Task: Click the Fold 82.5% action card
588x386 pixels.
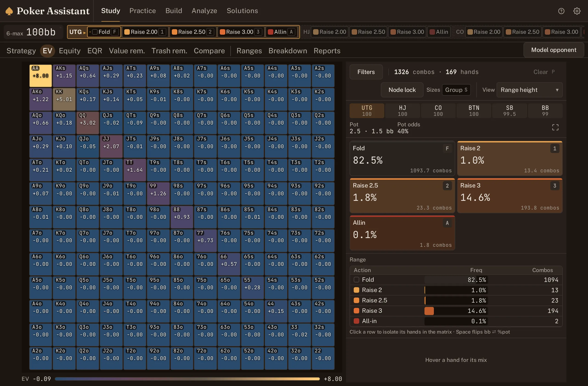Action: (402, 158)
